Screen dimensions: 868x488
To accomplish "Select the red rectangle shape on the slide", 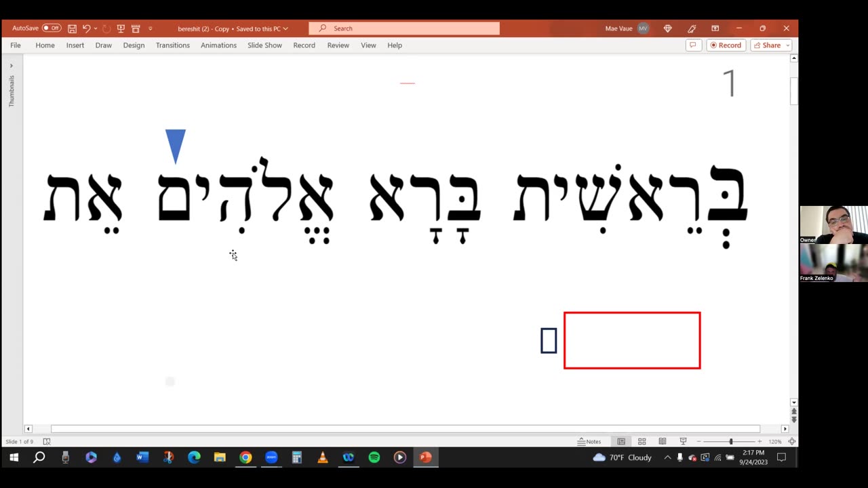I will pyautogui.click(x=632, y=340).
